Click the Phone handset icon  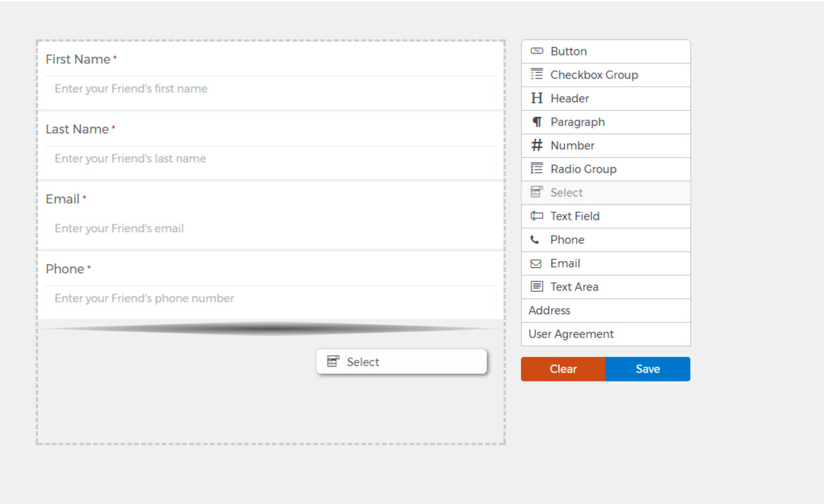point(535,239)
